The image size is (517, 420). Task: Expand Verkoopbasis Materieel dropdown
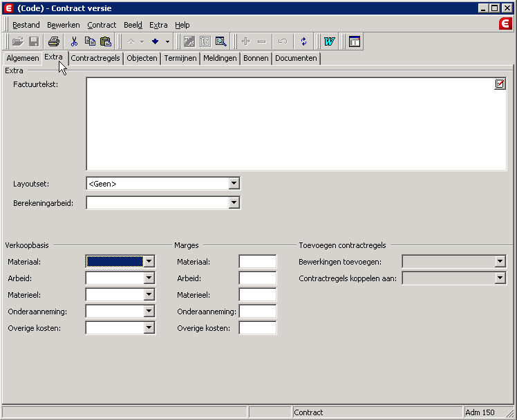click(149, 294)
